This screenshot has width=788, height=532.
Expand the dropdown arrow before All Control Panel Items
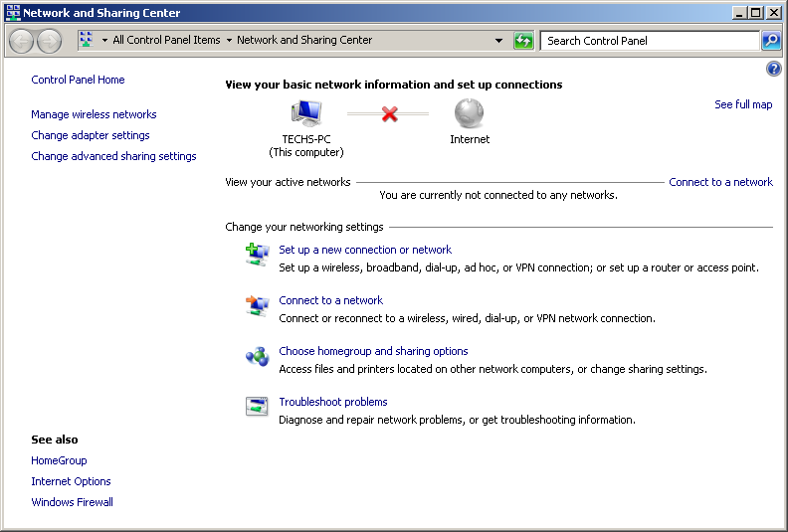coord(104,40)
